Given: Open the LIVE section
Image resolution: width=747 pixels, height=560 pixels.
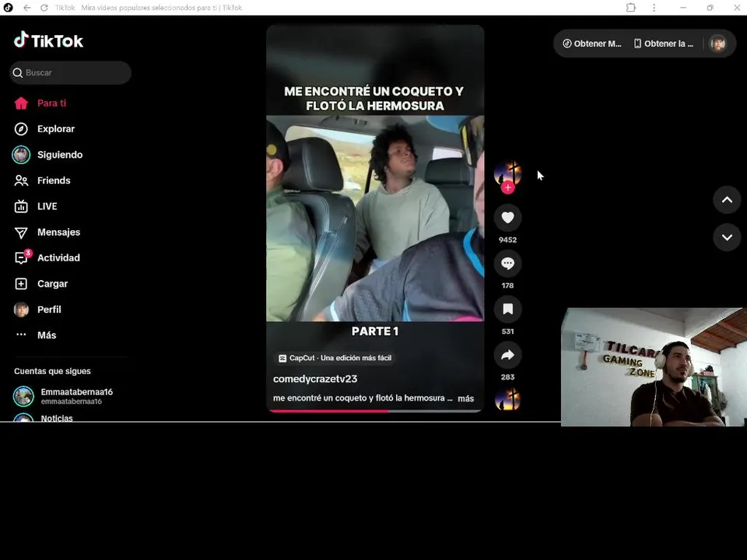Looking at the screenshot, I should 47,206.
